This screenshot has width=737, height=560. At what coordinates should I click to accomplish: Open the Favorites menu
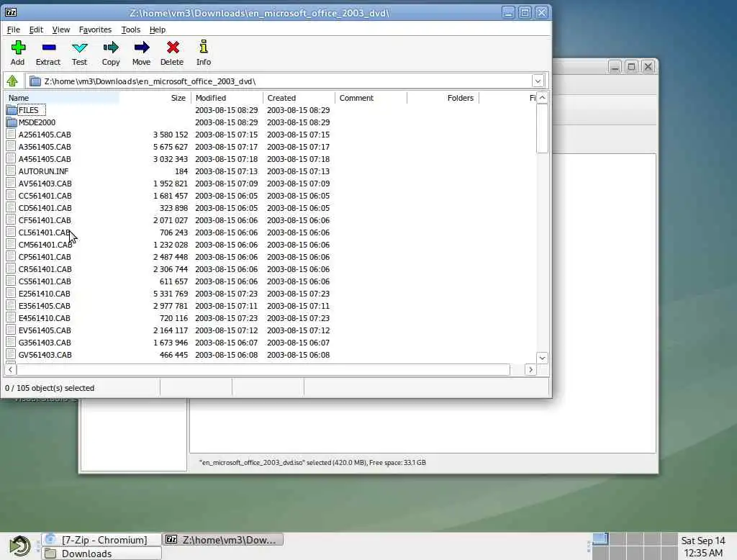tap(95, 30)
